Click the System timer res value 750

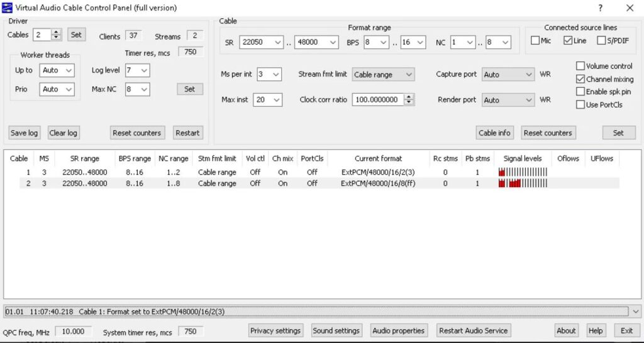coord(190,332)
